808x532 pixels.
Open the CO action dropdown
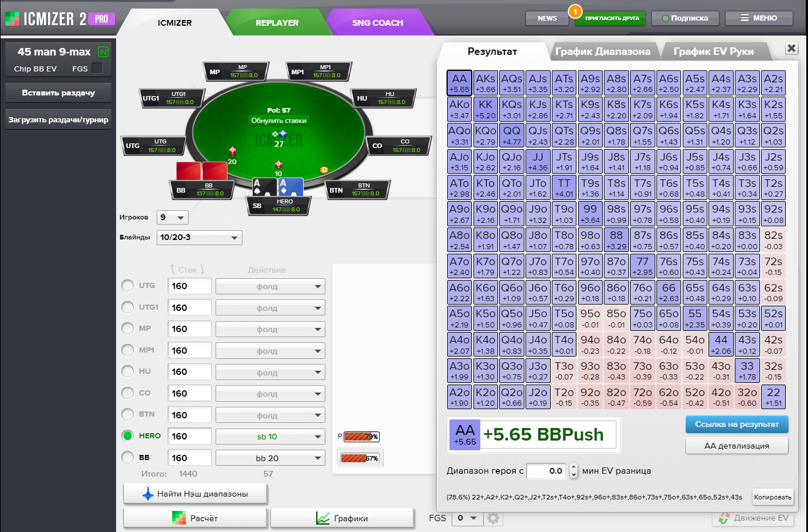click(x=270, y=394)
